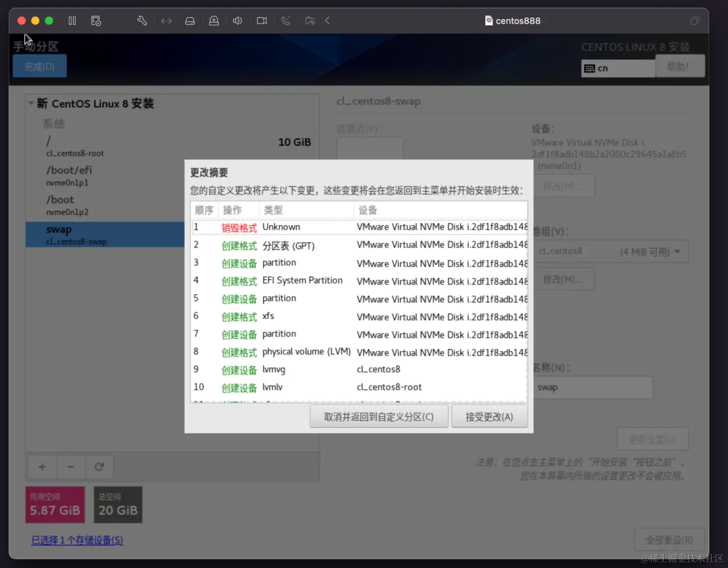
Task: Select row 10 创建设备 lvmlv
Action: (359, 387)
